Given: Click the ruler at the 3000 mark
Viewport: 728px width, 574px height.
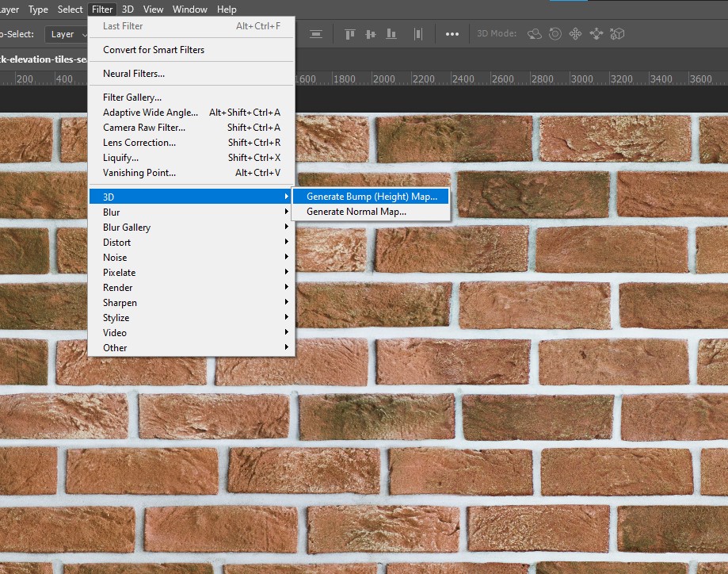Looking at the screenshot, I should tap(581, 79).
